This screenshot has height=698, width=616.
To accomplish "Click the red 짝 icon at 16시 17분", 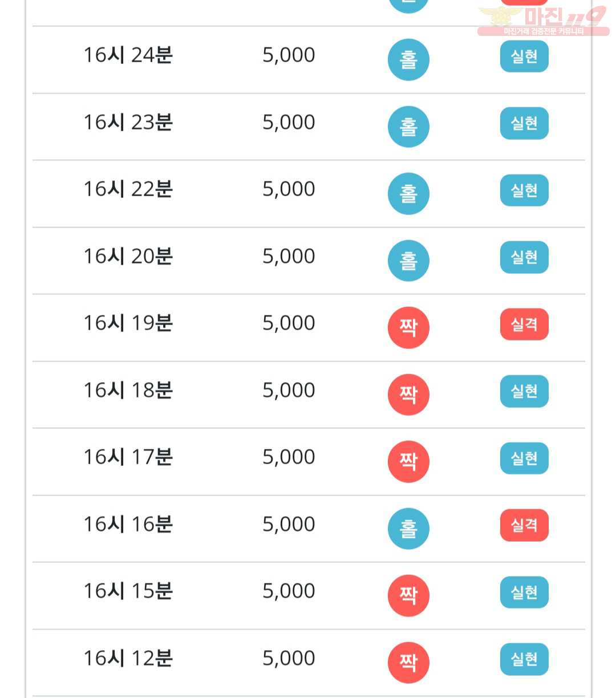I will [x=408, y=461].
